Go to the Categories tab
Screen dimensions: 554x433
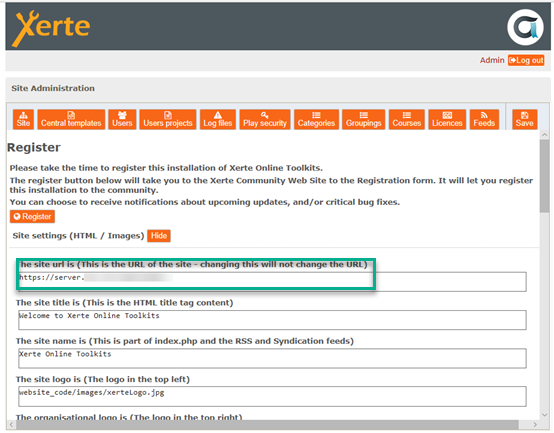(316, 119)
